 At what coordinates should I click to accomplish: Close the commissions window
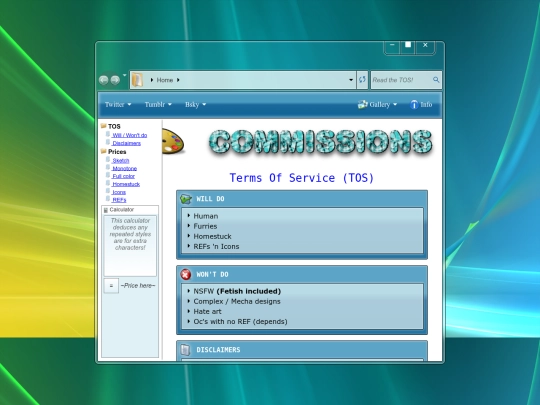point(426,46)
